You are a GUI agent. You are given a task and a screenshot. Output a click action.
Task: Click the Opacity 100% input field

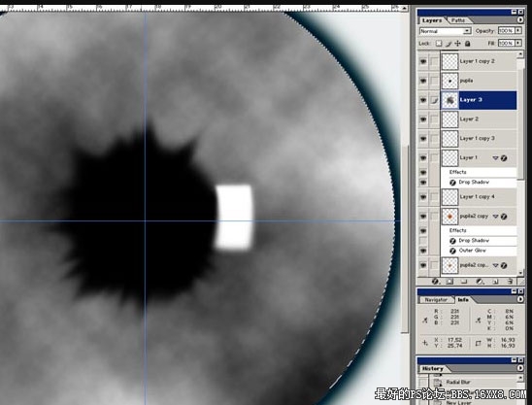[x=506, y=30]
